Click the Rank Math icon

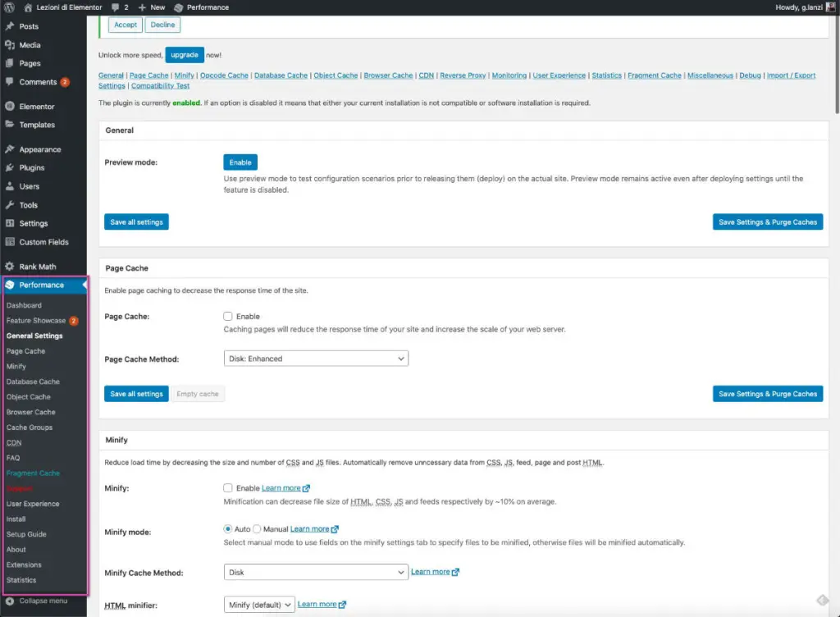click(10, 266)
